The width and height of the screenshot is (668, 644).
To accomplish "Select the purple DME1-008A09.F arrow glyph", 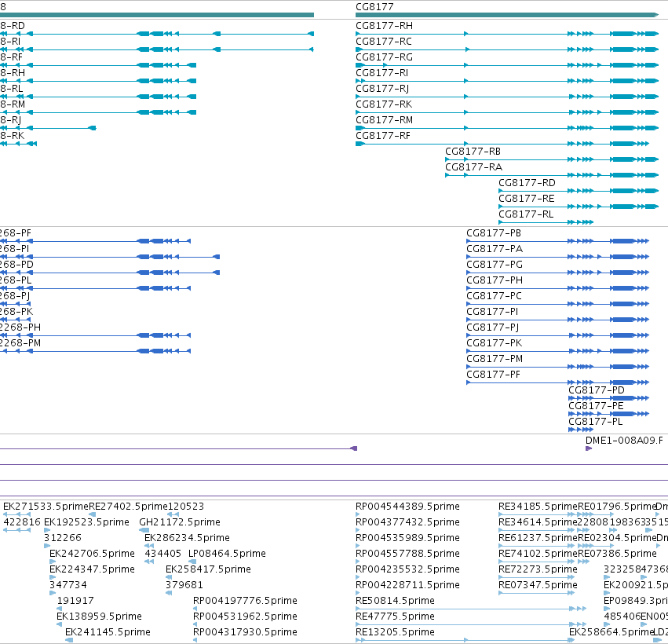I will (x=589, y=448).
